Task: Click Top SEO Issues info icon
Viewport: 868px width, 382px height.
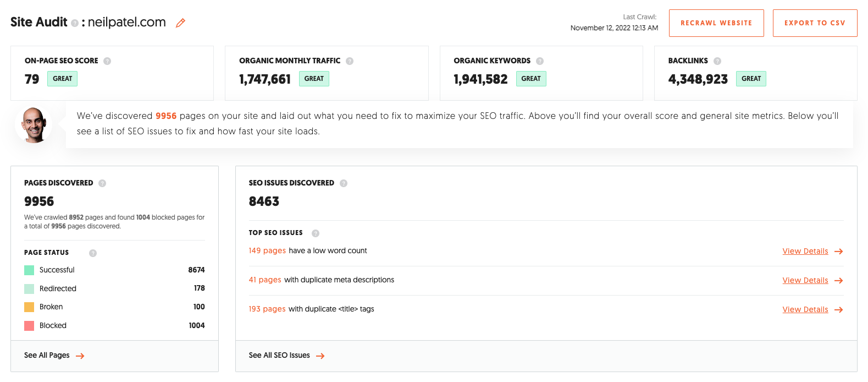Action: 316,233
